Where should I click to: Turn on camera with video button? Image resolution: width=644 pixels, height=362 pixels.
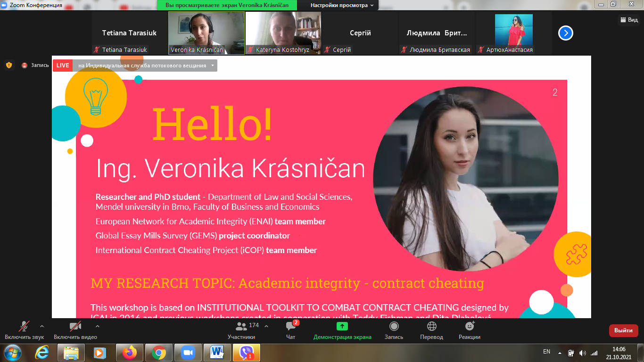(x=75, y=327)
